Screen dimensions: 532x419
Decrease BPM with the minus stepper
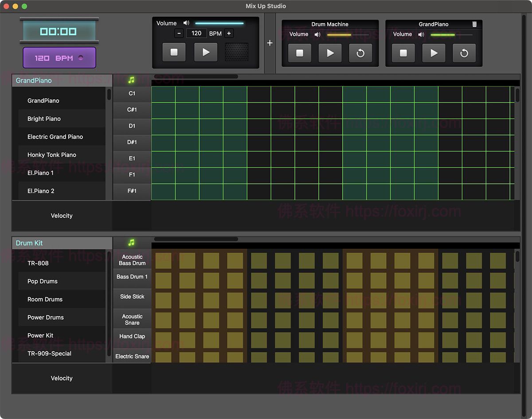pyautogui.click(x=179, y=33)
